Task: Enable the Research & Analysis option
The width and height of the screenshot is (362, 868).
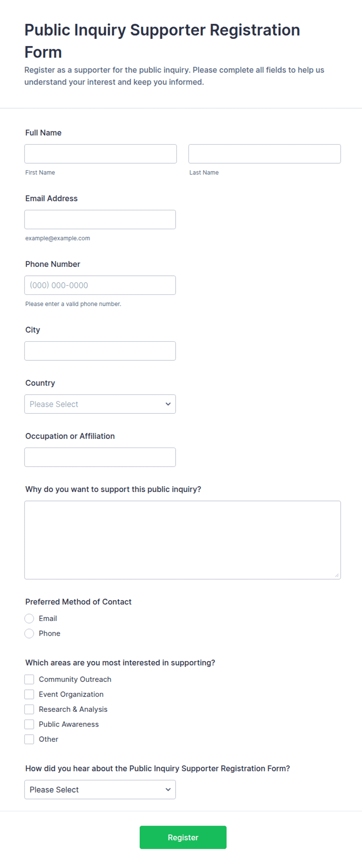Action: [x=29, y=709]
